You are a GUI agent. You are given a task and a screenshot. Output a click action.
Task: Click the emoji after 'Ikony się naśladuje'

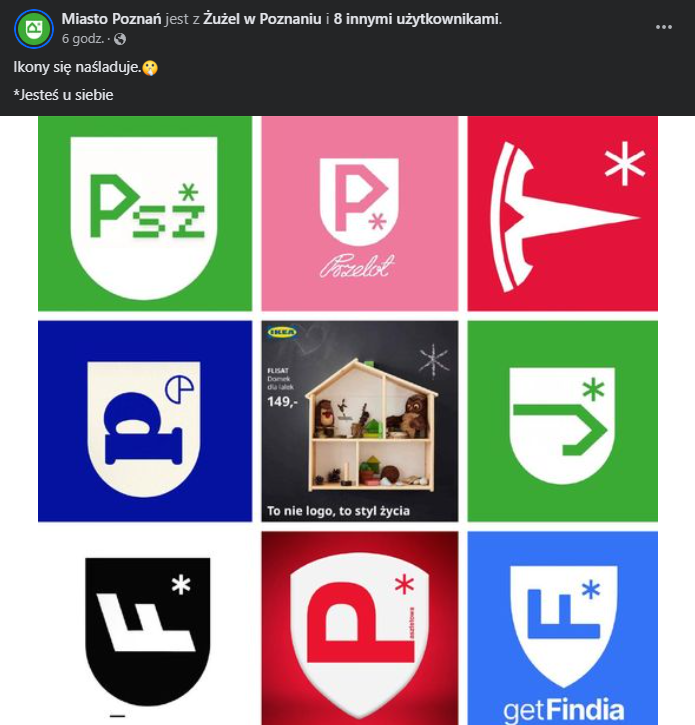(x=150, y=68)
